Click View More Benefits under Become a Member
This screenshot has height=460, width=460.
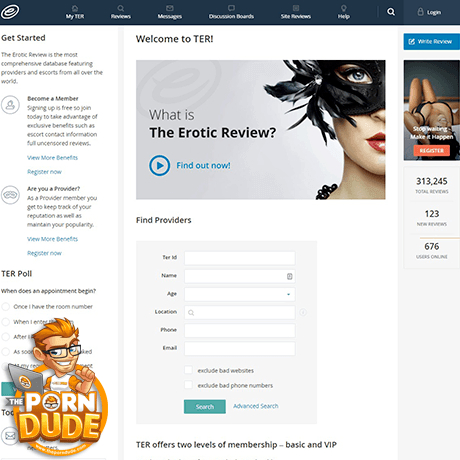pos(52,158)
